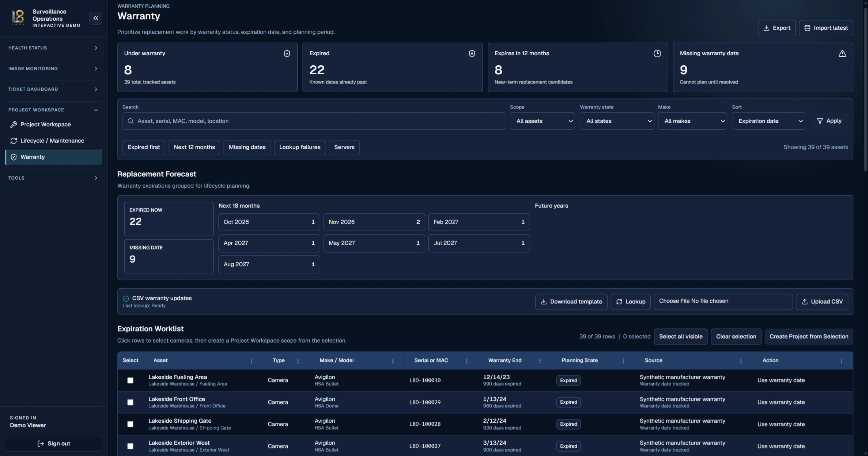Collapse the sidebar with double-chevron icon

96,18
